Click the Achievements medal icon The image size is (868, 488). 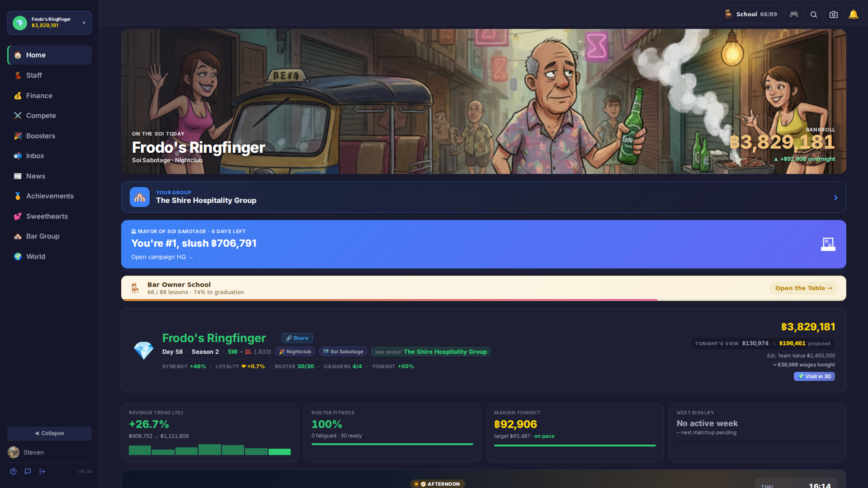point(18,196)
